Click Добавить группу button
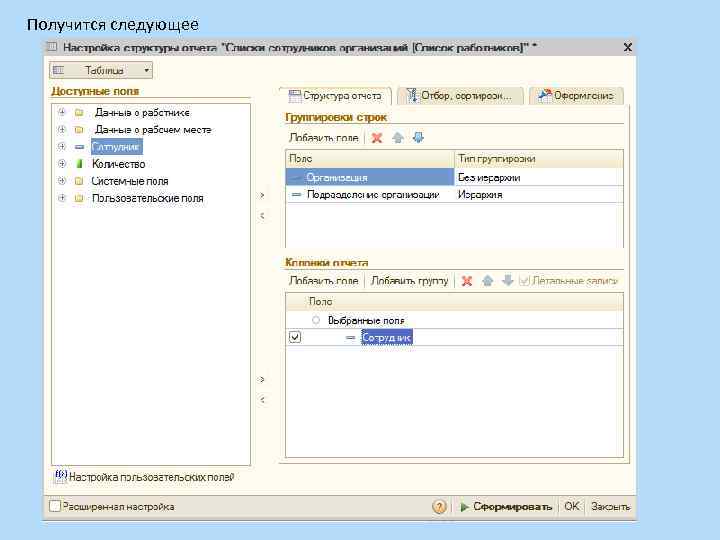This screenshot has width=720, height=540. (x=410, y=281)
